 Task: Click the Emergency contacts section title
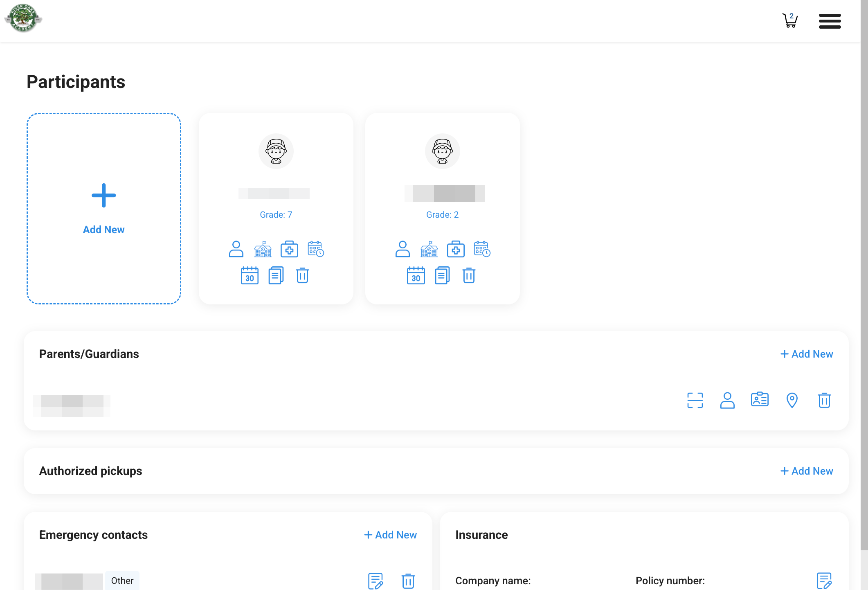point(93,535)
